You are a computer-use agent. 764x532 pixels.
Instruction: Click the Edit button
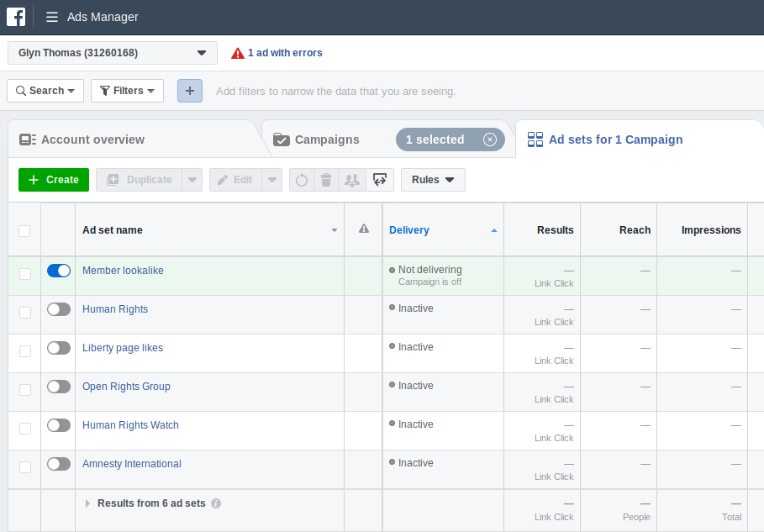[236, 180]
